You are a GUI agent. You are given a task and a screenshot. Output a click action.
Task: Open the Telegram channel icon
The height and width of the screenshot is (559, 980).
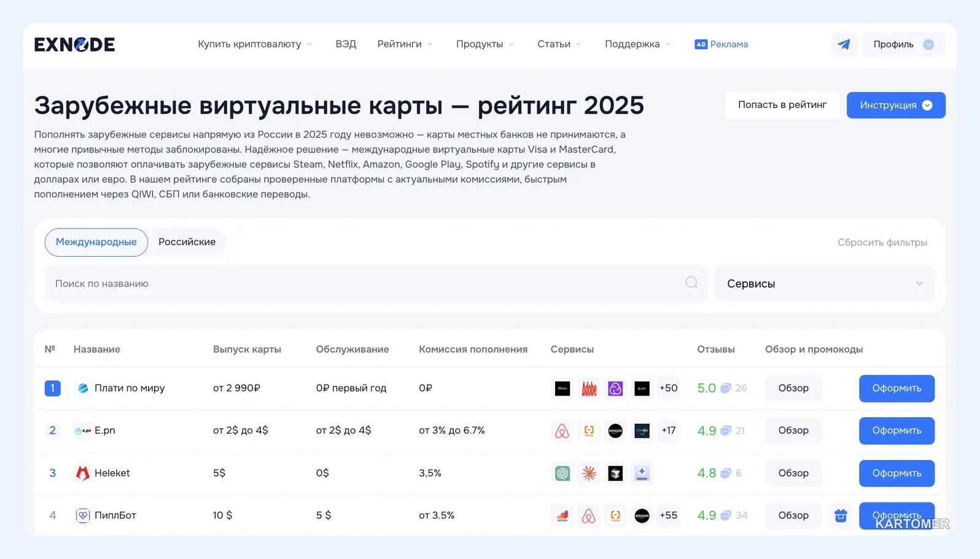(844, 44)
